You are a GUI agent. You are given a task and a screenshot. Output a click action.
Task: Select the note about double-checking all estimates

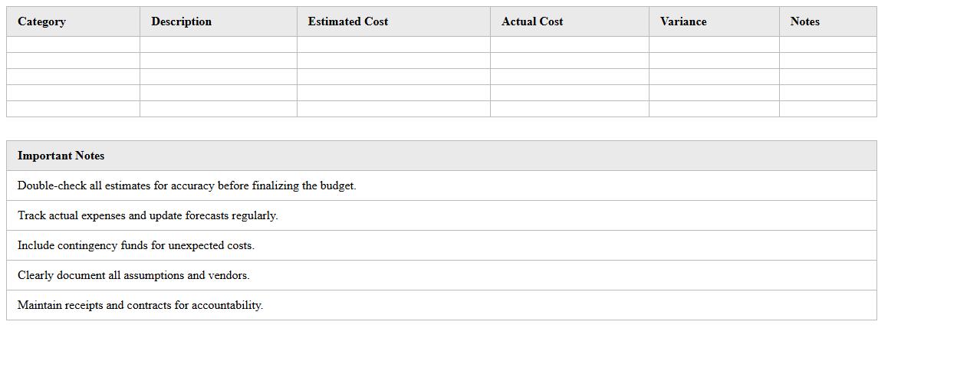click(186, 185)
